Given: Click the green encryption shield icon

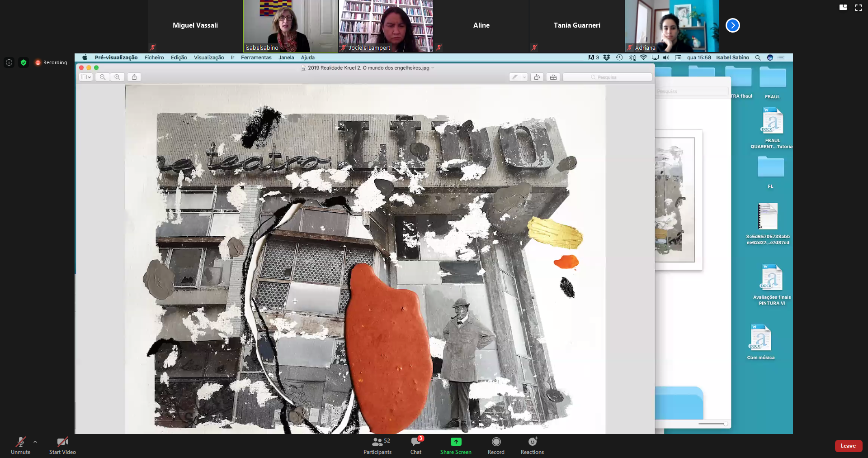Looking at the screenshot, I should [24, 62].
